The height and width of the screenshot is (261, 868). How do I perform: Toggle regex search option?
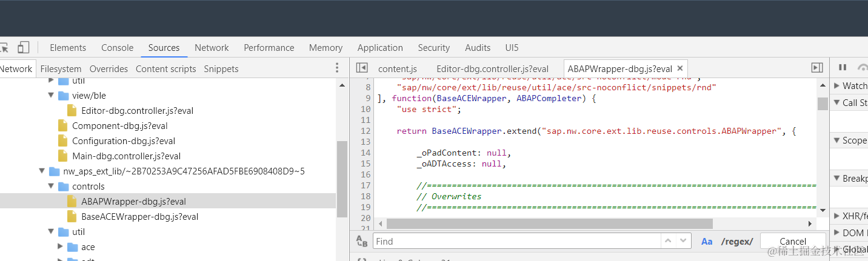click(x=737, y=241)
